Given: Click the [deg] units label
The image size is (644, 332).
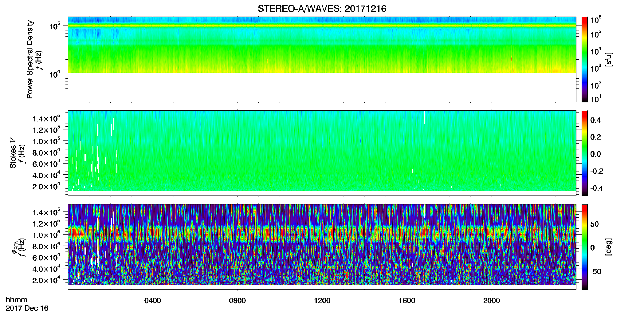Looking at the screenshot, I should [608, 247].
